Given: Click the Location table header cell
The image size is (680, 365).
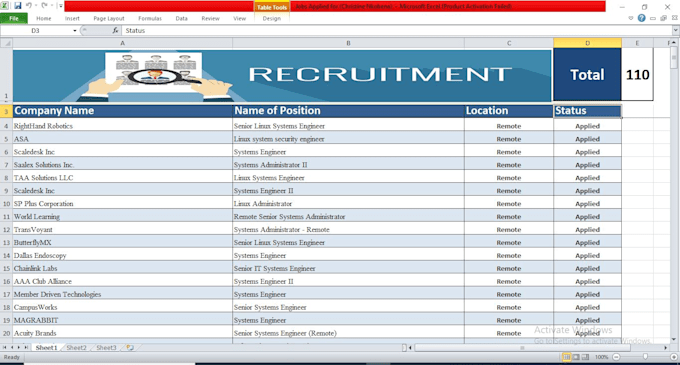Looking at the screenshot, I should [x=509, y=111].
